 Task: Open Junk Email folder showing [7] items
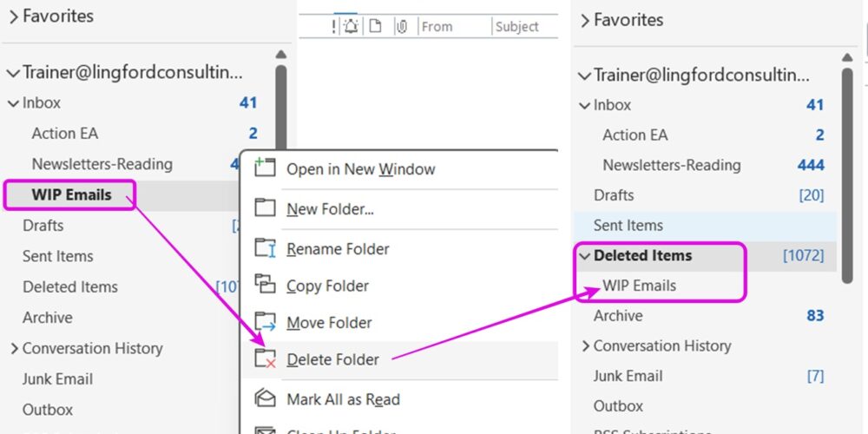click(628, 376)
